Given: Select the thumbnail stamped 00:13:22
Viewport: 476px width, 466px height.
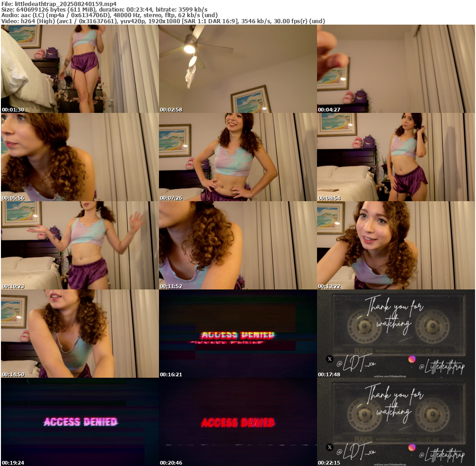Looking at the screenshot, I should pyautogui.click(x=396, y=245).
